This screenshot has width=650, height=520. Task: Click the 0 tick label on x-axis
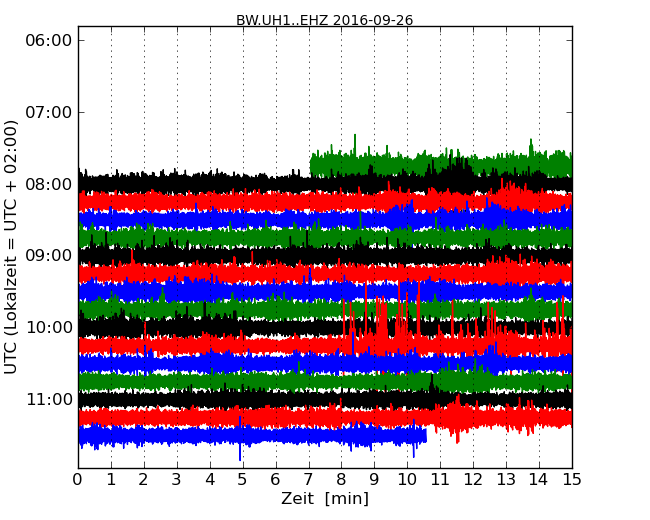click(x=78, y=479)
